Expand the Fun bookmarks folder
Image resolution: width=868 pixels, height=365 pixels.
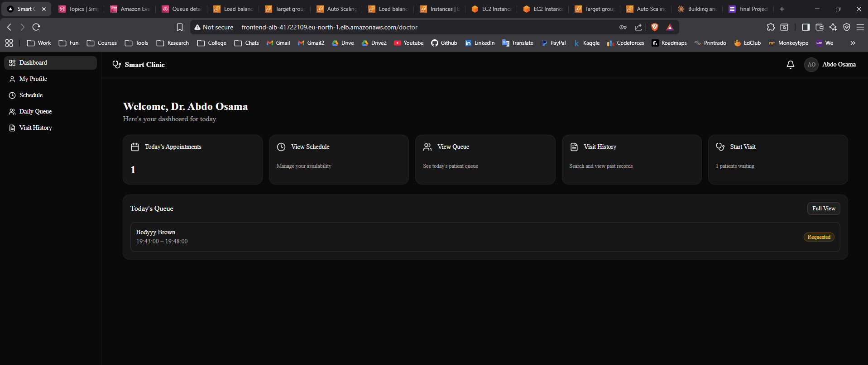click(x=69, y=43)
